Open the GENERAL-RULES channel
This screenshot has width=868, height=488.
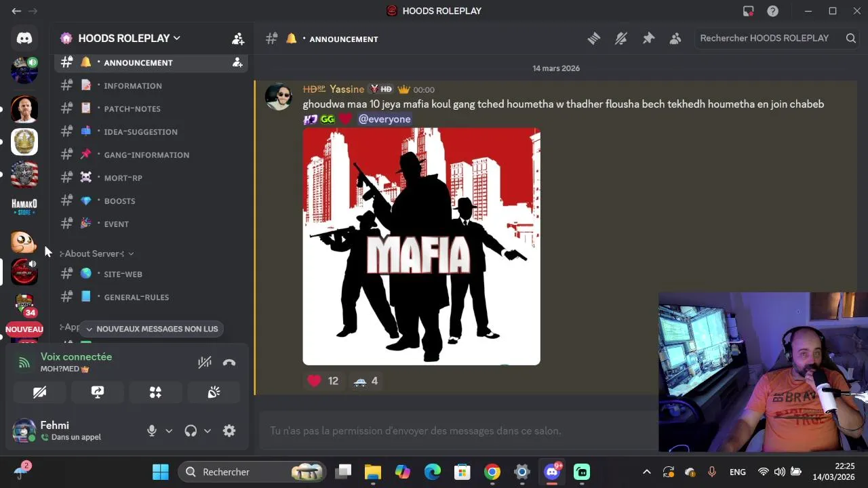click(x=151, y=297)
